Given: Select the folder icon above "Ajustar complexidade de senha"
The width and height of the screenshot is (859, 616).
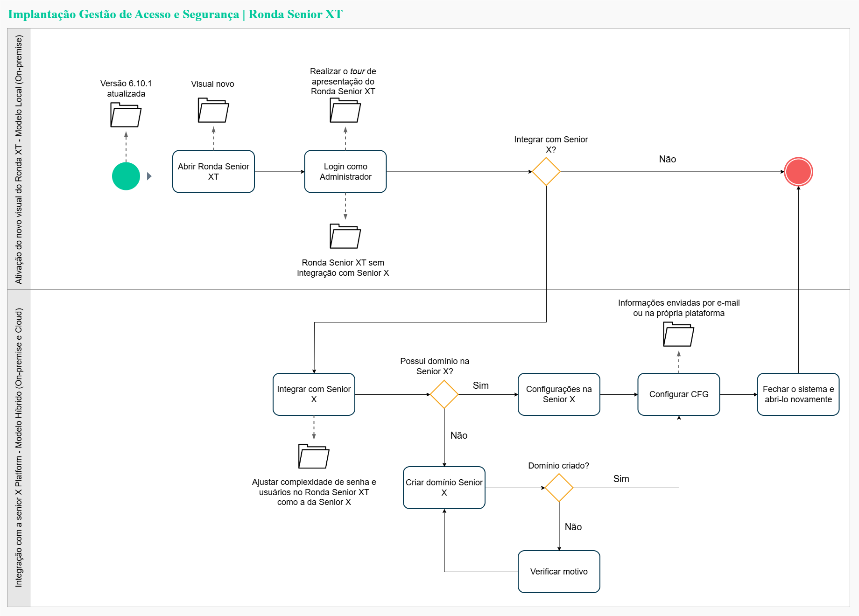Looking at the screenshot, I should [x=314, y=456].
